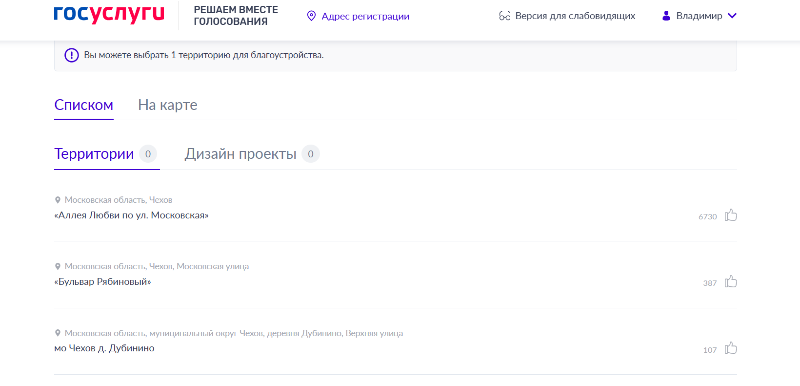Click the Территории counter badge 0
Viewport: 800px width, 386px height.
(148, 154)
